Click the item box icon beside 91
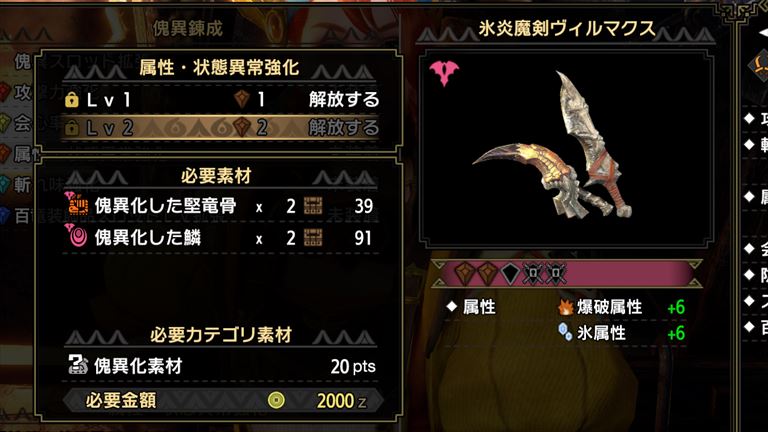768x432 pixels. coord(313,238)
